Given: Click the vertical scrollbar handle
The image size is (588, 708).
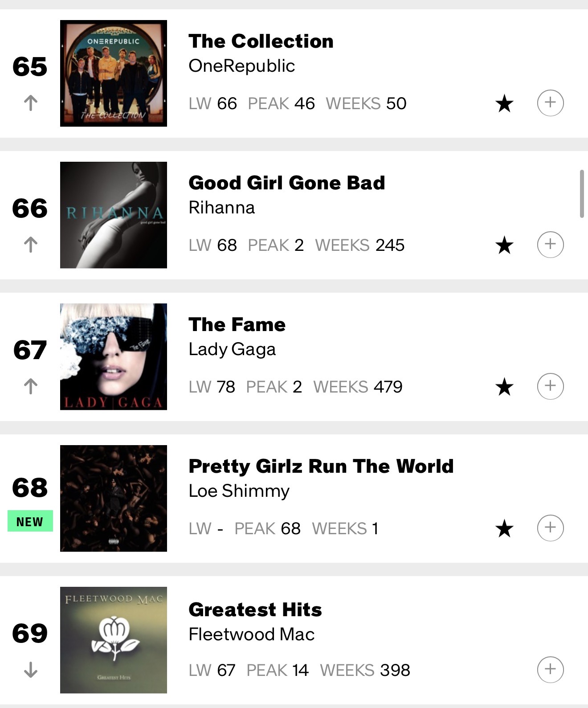Looking at the screenshot, I should click(x=581, y=194).
